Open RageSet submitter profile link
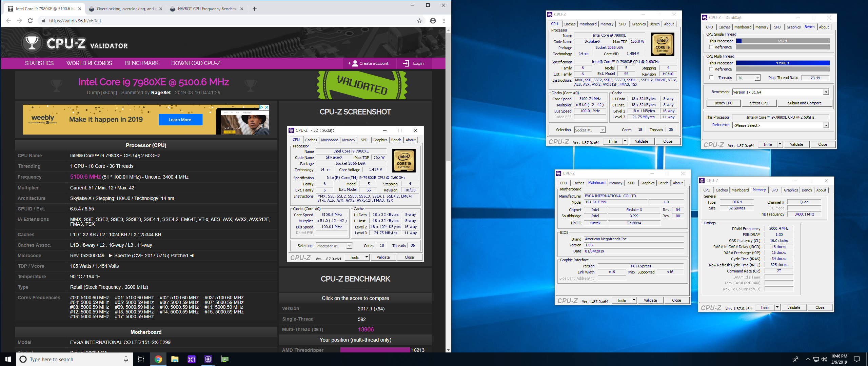Viewport: 868px width, 366px height. pyautogui.click(x=161, y=93)
